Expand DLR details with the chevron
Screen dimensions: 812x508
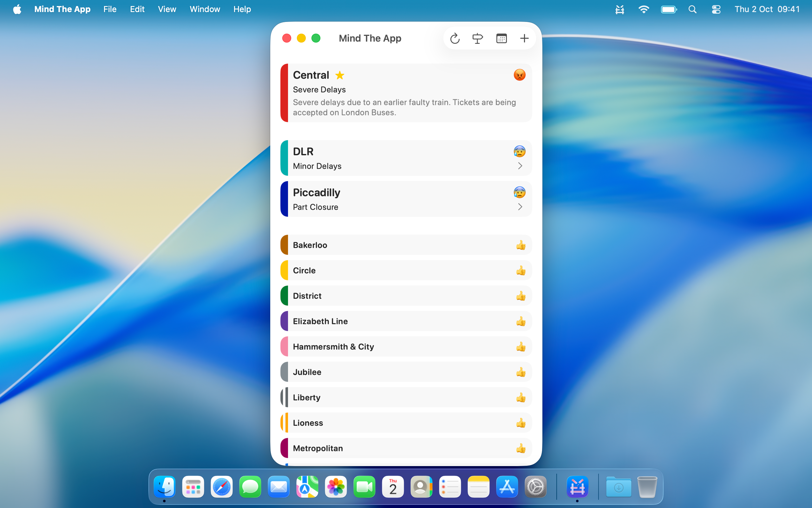pyautogui.click(x=520, y=166)
